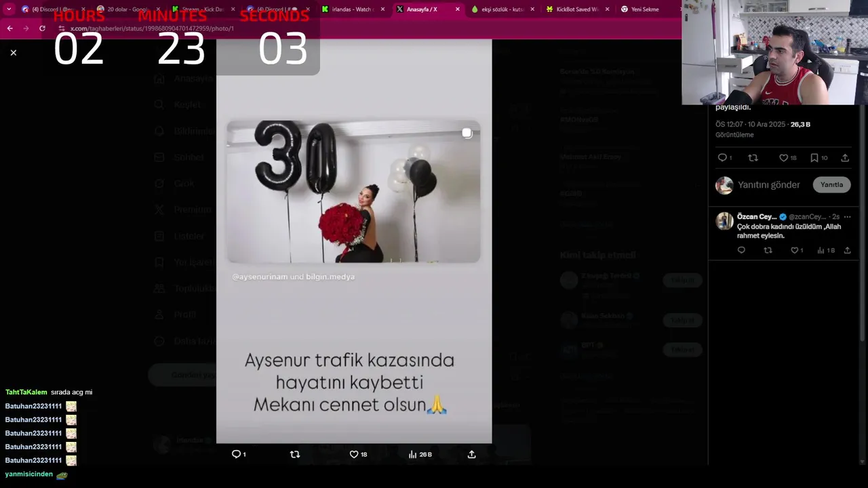Repost icon below the photo viewer

point(294,454)
